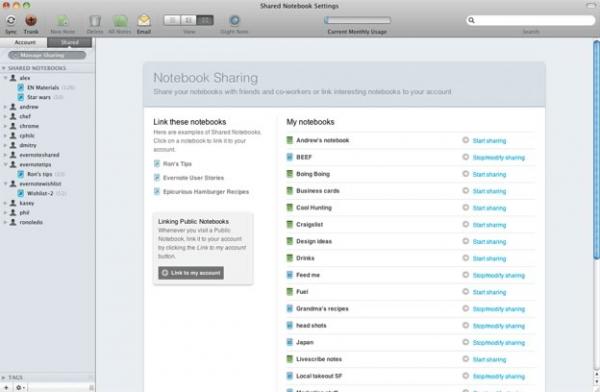Image resolution: width=600 pixels, height=392 pixels.
Task: Switch to the Shared tab
Action: point(70,42)
